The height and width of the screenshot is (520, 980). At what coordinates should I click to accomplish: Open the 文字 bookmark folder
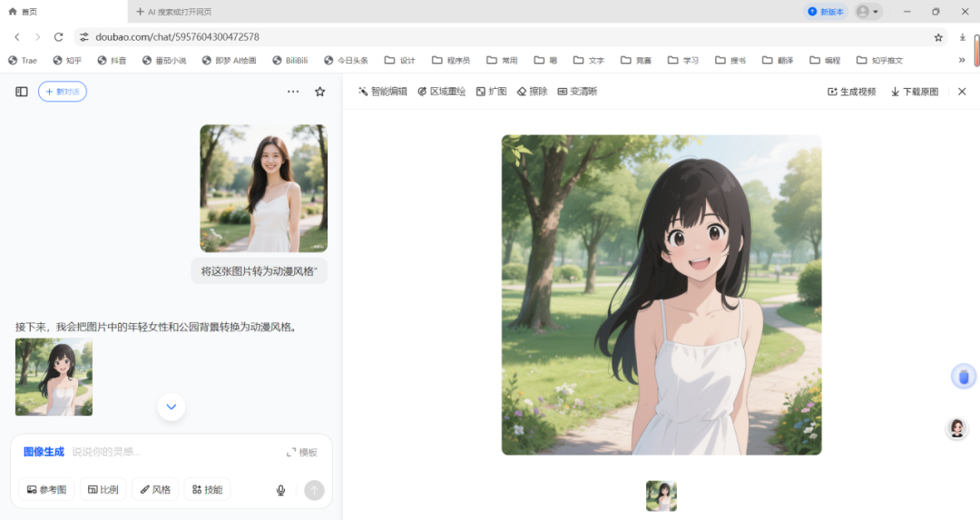pos(589,60)
